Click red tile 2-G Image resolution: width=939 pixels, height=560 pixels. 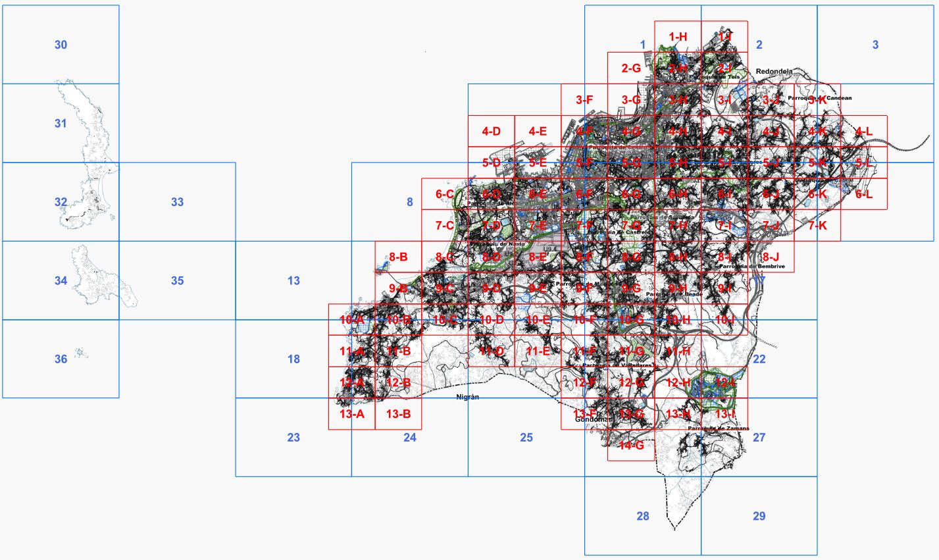(x=631, y=68)
